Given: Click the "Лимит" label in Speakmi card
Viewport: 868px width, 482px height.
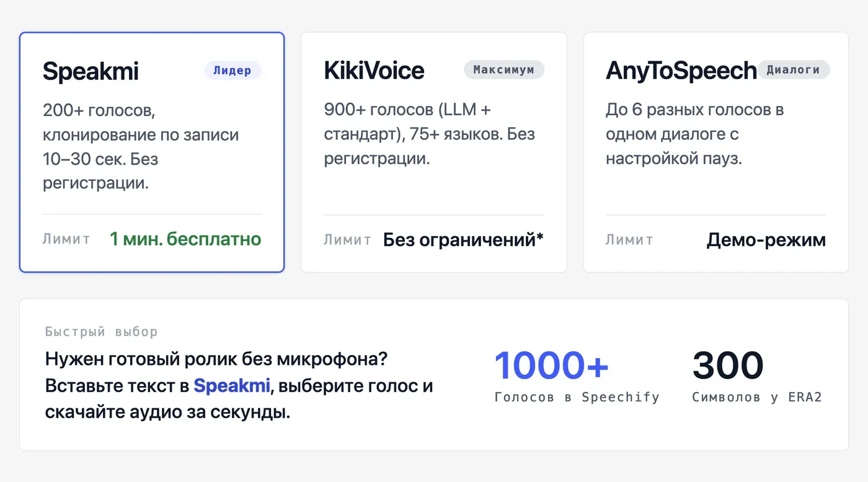Looking at the screenshot, I should click(66, 239).
